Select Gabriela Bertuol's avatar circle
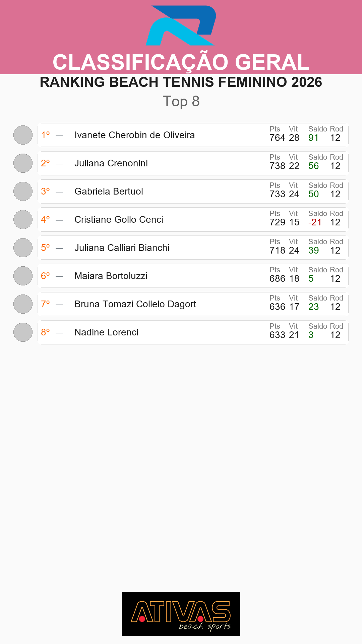This screenshot has height=644, width=362. click(x=23, y=192)
